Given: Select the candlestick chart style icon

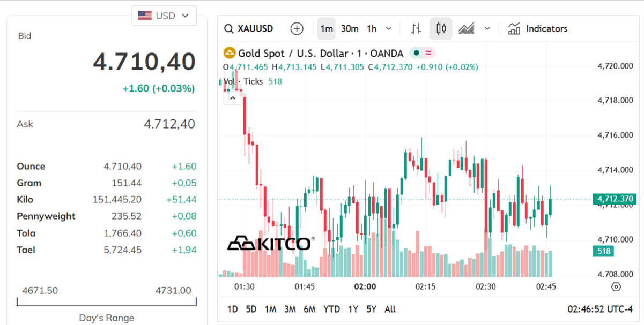Looking at the screenshot, I should [x=440, y=28].
